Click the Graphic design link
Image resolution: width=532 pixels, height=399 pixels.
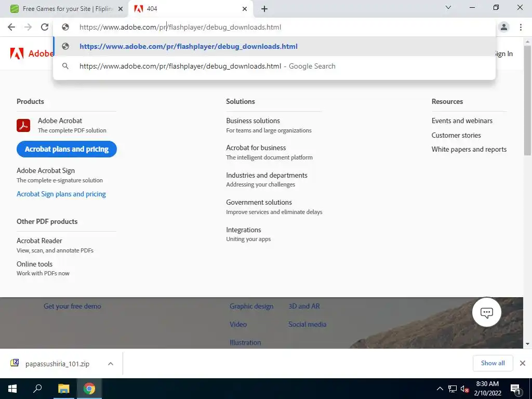coord(251,306)
